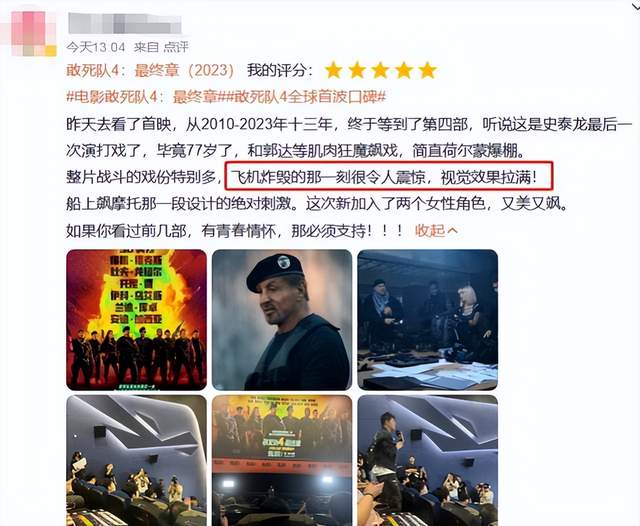Open the photo of the man in beret

click(282, 320)
